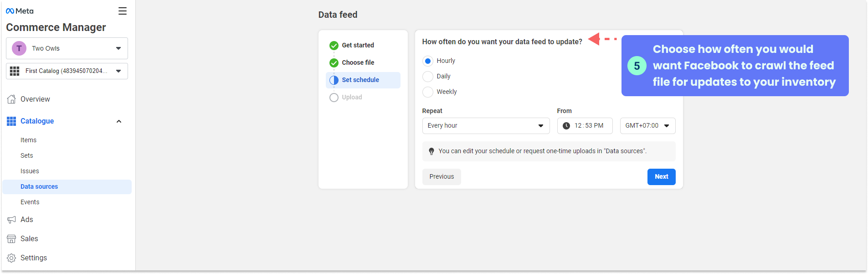The height and width of the screenshot is (274, 868).
Task: Open Events under Catalogue
Action: tap(30, 202)
